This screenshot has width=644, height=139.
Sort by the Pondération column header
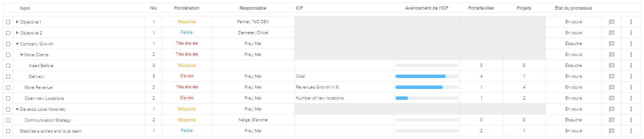[x=186, y=8]
